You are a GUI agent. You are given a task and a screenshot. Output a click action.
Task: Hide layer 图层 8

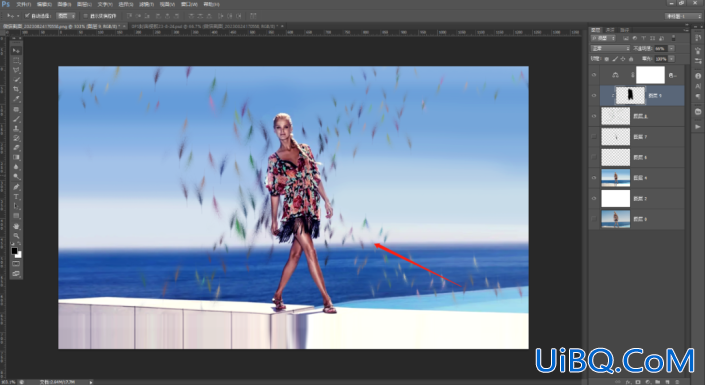pyautogui.click(x=594, y=116)
